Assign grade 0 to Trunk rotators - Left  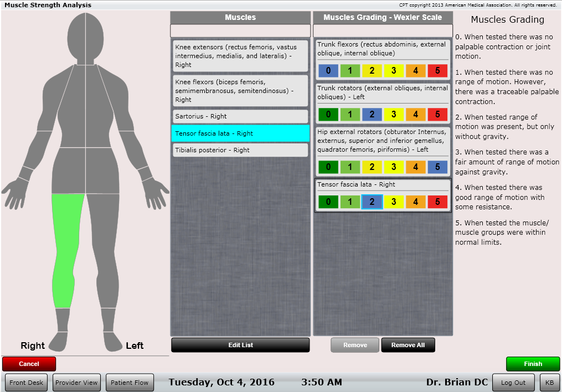click(x=328, y=114)
